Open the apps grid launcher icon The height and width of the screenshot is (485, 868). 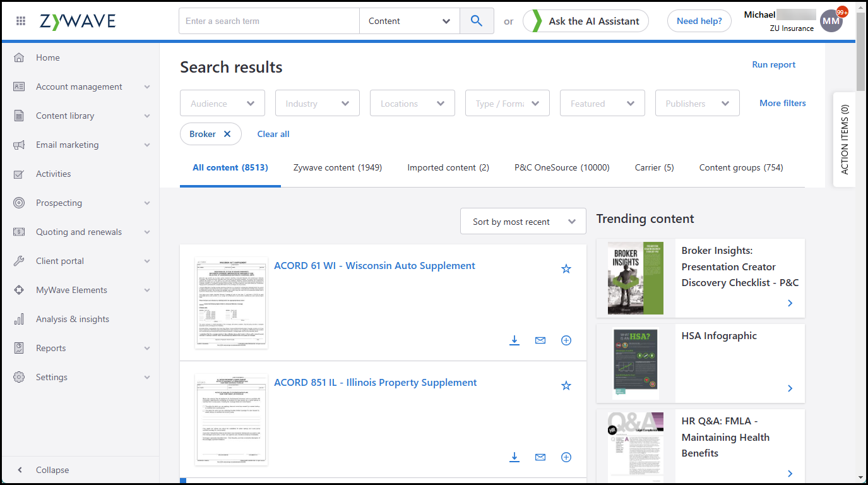point(21,21)
